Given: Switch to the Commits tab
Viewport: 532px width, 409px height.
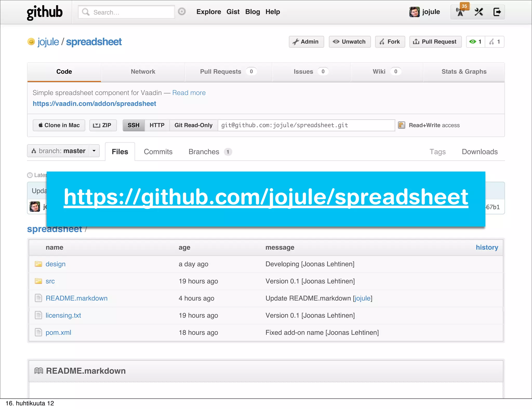Looking at the screenshot, I should point(158,152).
